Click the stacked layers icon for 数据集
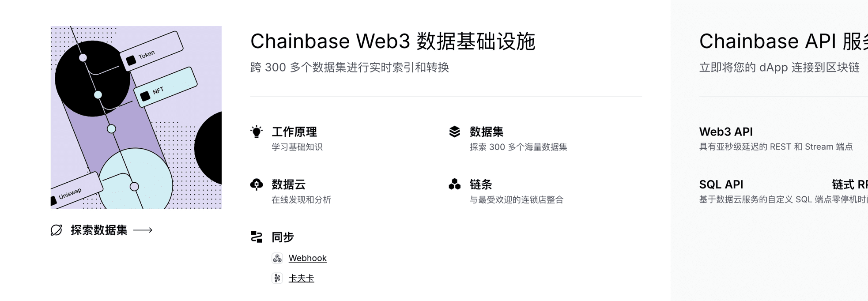 [x=455, y=132]
